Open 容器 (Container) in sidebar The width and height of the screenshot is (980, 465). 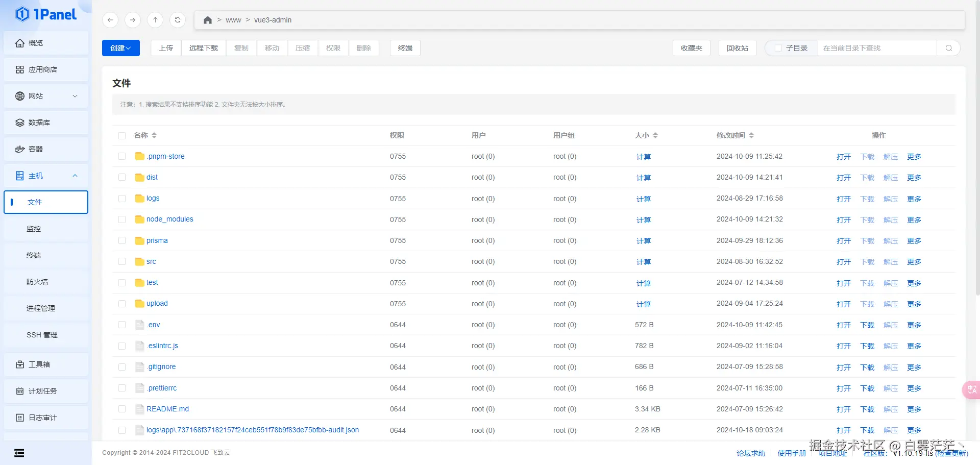click(x=46, y=149)
